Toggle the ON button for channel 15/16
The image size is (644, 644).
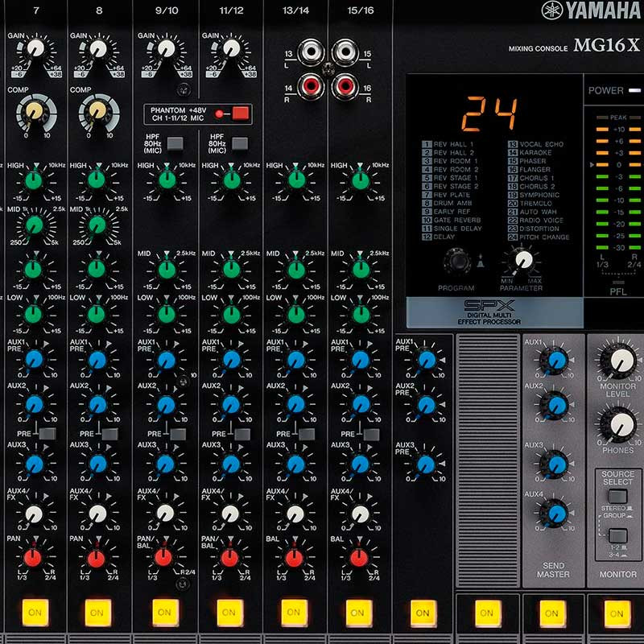click(x=358, y=613)
